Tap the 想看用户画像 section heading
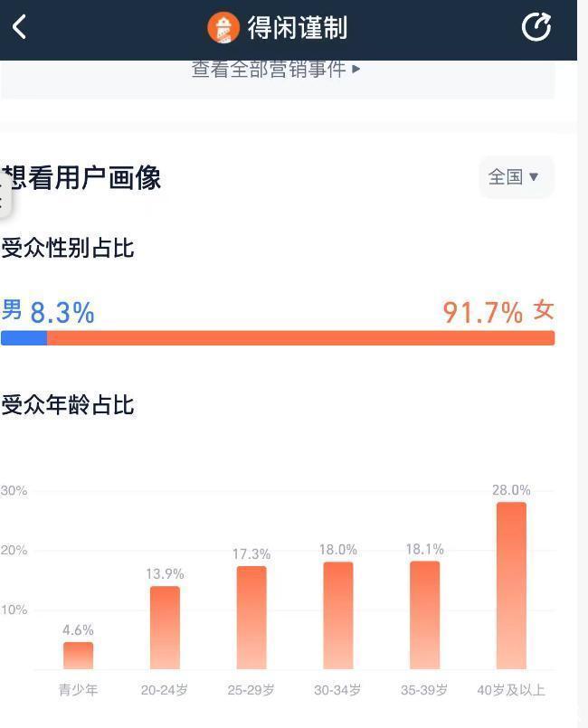Screen dimensions: 588x728 pyautogui.click(x=81, y=178)
